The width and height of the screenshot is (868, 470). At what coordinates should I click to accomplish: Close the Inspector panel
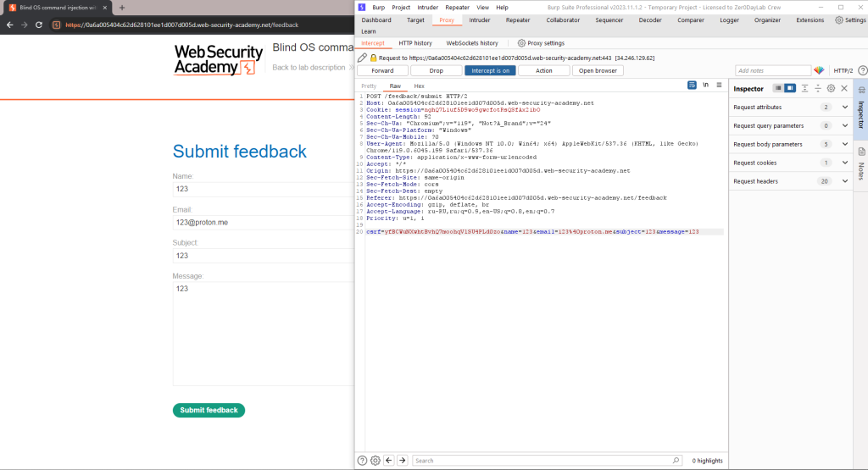tap(844, 88)
